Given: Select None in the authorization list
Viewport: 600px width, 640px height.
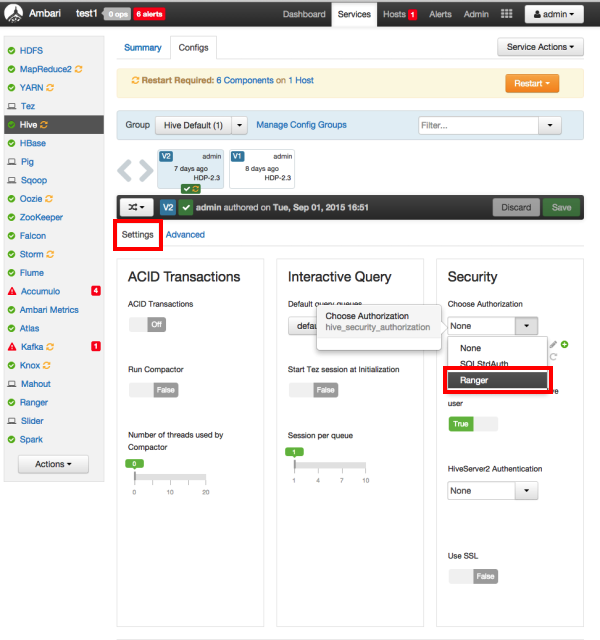Looking at the screenshot, I should 498,348.
